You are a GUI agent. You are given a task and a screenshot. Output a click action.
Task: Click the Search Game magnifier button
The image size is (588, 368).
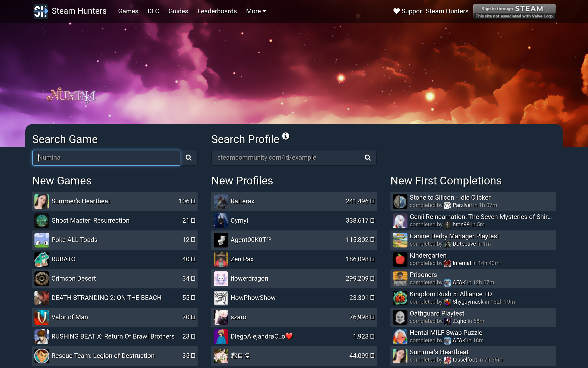pos(189,158)
